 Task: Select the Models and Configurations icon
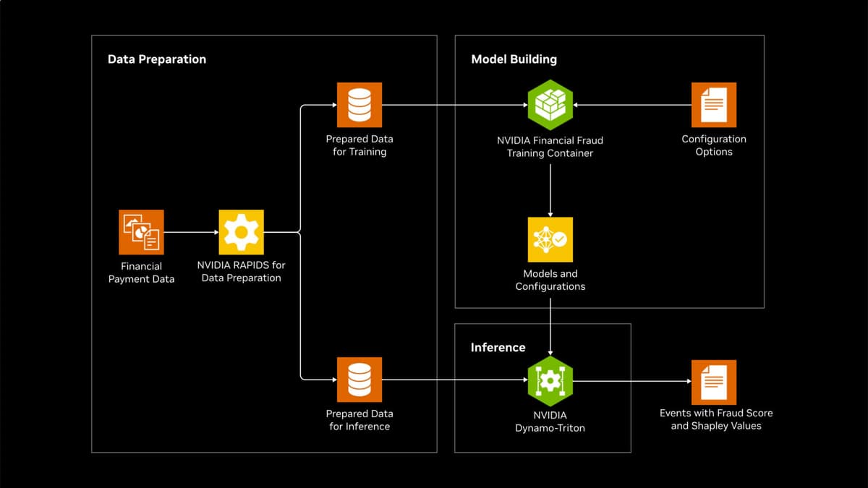click(x=550, y=239)
